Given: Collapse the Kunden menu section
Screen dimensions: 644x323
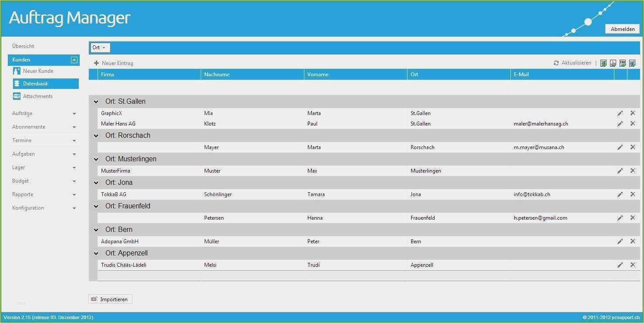Looking at the screenshot, I should [74, 60].
